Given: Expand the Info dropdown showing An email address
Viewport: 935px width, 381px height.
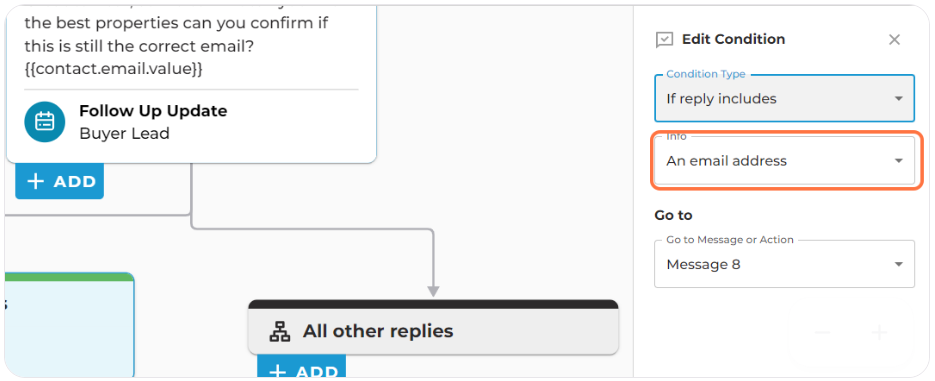Looking at the screenshot, I should pos(784,161).
